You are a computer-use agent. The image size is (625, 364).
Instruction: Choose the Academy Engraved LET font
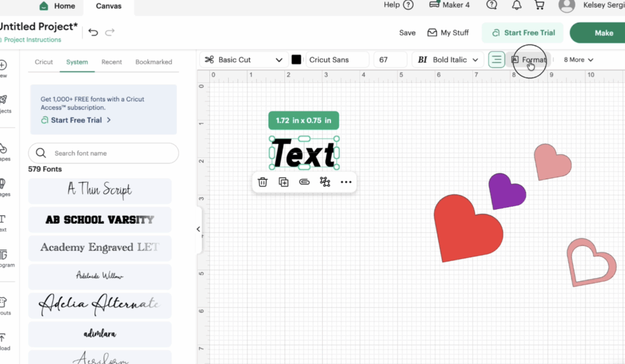(99, 248)
